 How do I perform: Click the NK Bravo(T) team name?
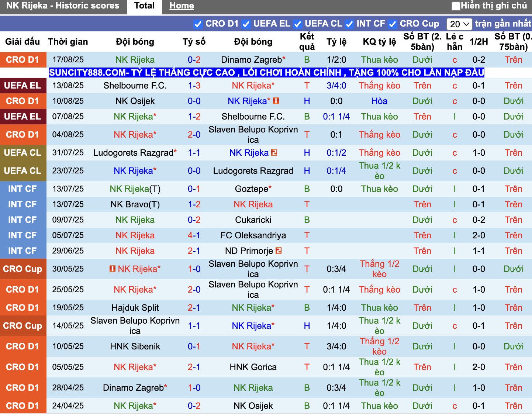click(135, 204)
